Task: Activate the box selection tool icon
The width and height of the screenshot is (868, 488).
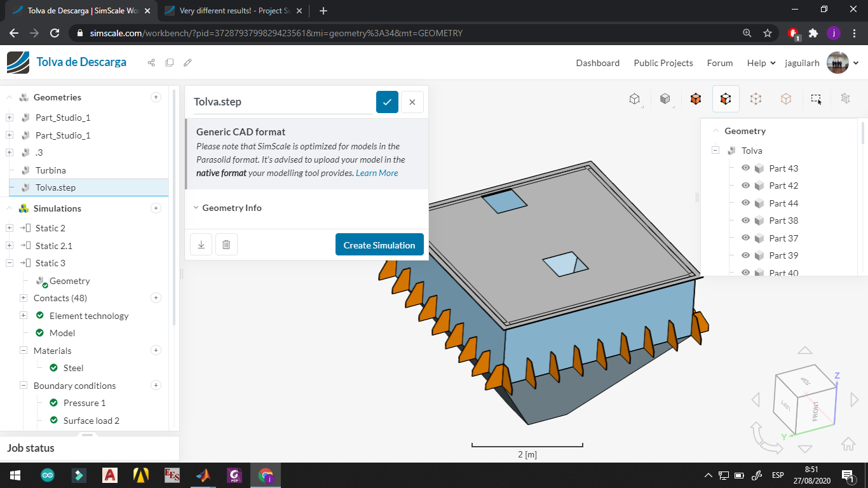Action: coord(815,99)
